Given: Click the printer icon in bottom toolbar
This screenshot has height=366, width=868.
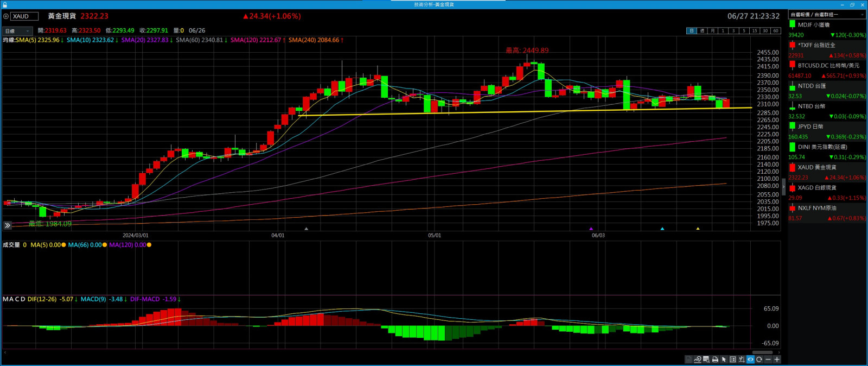Looking at the screenshot, I should click(715, 359).
